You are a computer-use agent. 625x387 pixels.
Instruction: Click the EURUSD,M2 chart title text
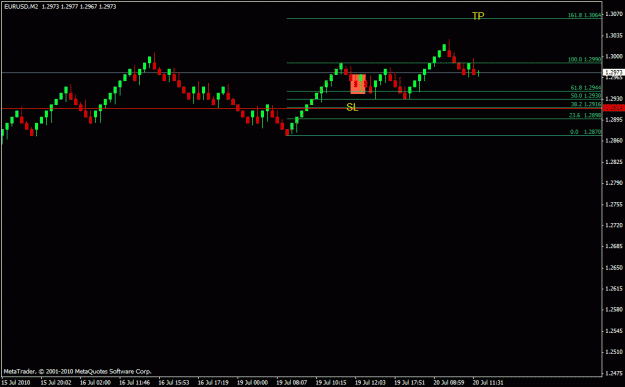coord(60,6)
